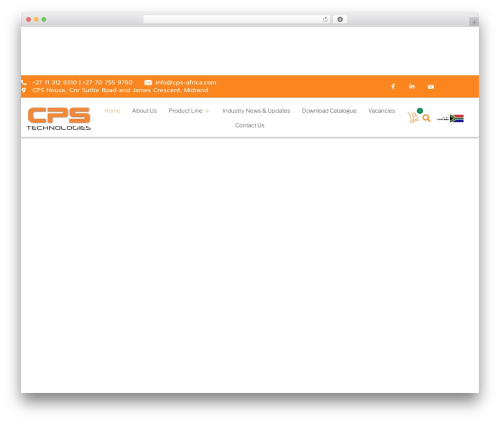Open the Contact Us page

tap(250, 125)
